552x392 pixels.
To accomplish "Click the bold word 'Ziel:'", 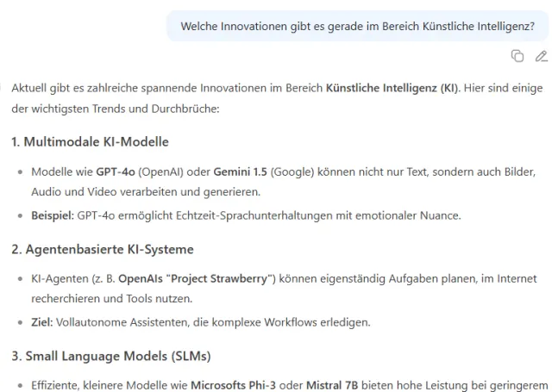I will (x=41, y=323).
